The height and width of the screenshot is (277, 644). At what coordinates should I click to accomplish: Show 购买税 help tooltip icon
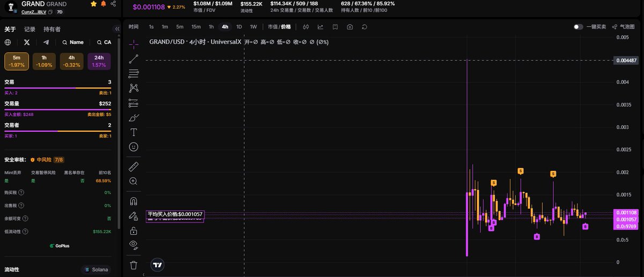tap(21, 192)
